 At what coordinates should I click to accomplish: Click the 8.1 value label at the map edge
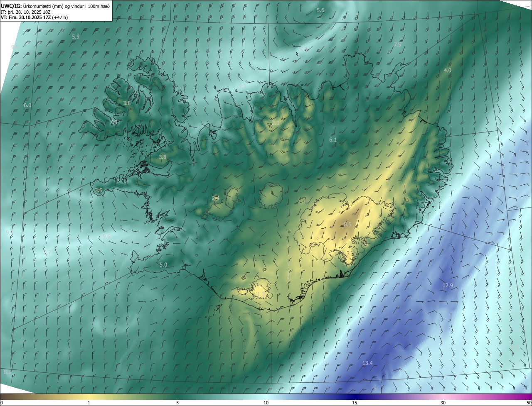click(7, 372)
